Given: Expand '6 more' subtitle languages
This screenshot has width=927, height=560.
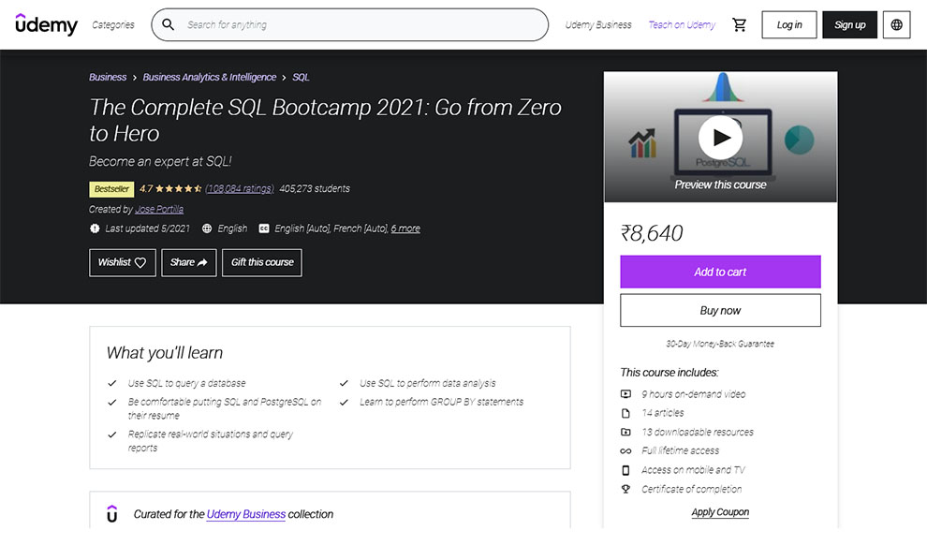Looking at the screenshot, I should click(x=405, y=228).
